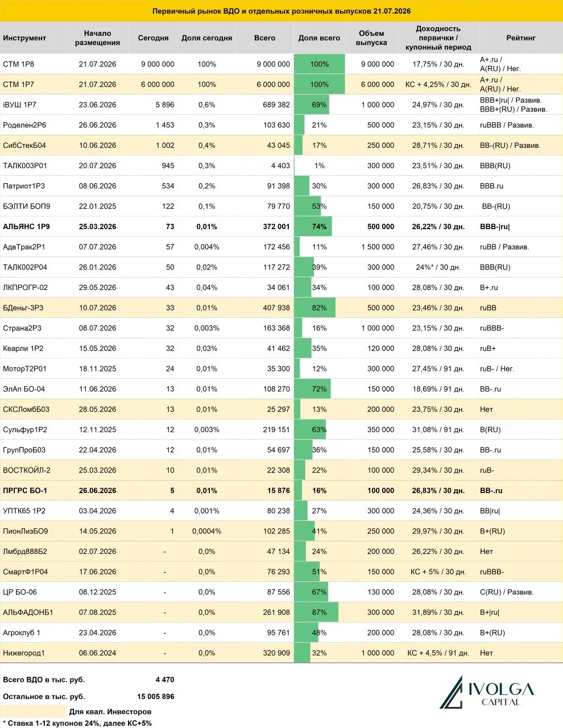
Task: Click the СмартФ1Р04 placement date cell
Action: [x=97, y=572]
